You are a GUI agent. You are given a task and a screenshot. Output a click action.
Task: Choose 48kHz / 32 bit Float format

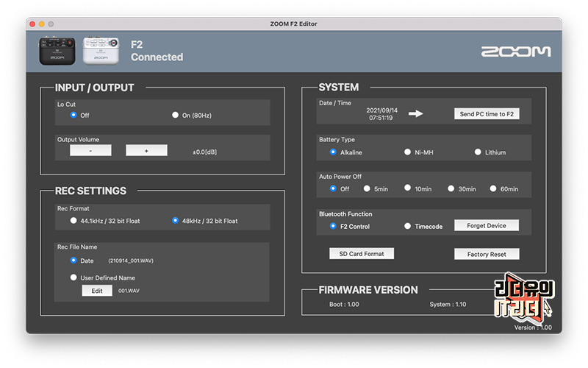click(x=175, y=220)
